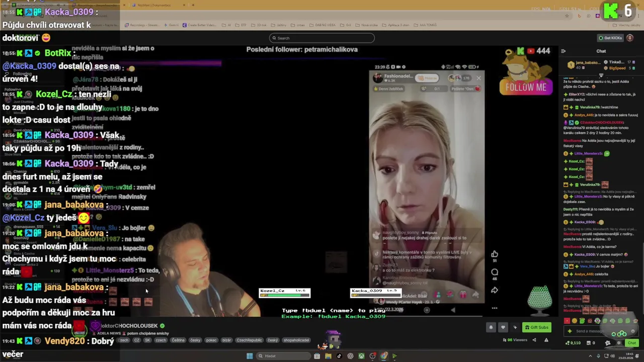Select the shopaholicadel stream tag
Image resolution: width=644 pixels, height=362 pixels.
tap(296, 340)
